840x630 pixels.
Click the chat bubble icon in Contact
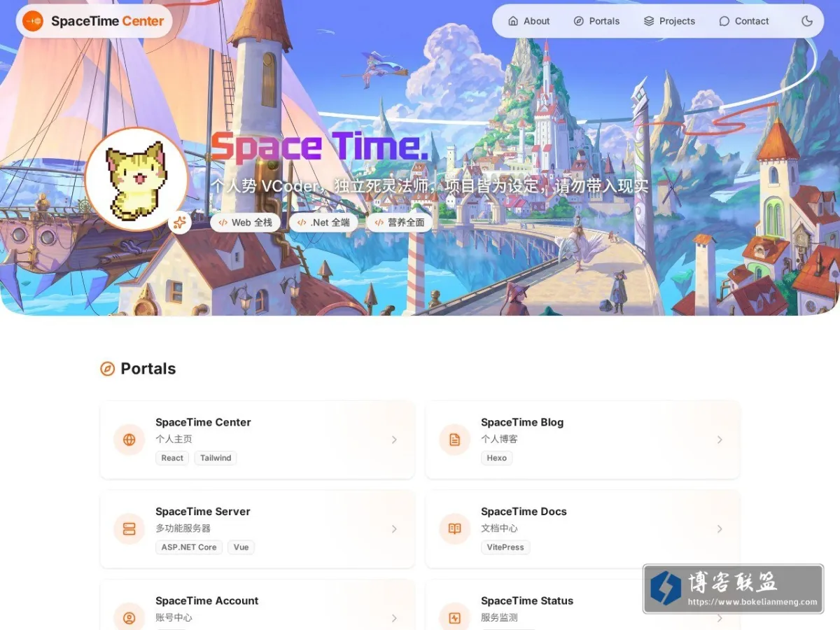tap(724, 21)
